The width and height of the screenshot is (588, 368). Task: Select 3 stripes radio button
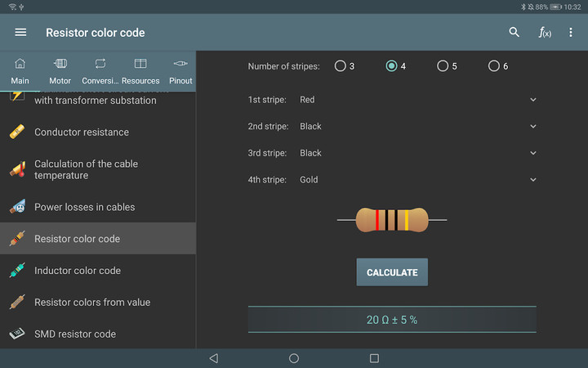point(340,66)
